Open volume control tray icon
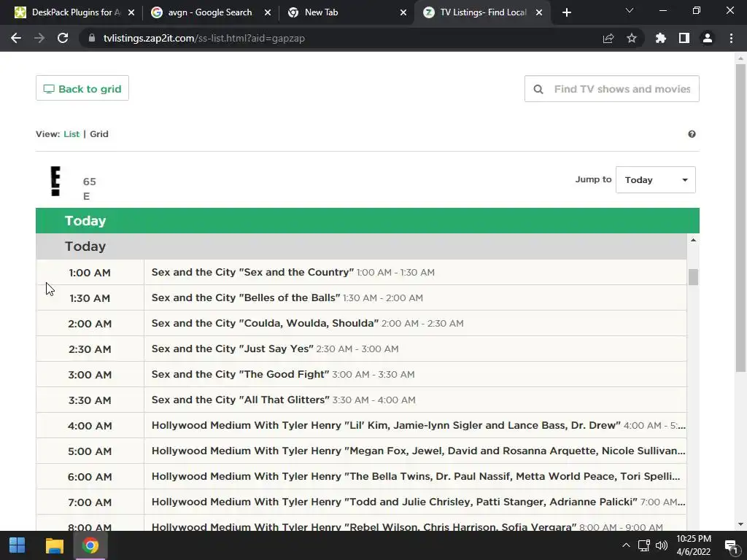The image size is (747, 560). point(662,545)
